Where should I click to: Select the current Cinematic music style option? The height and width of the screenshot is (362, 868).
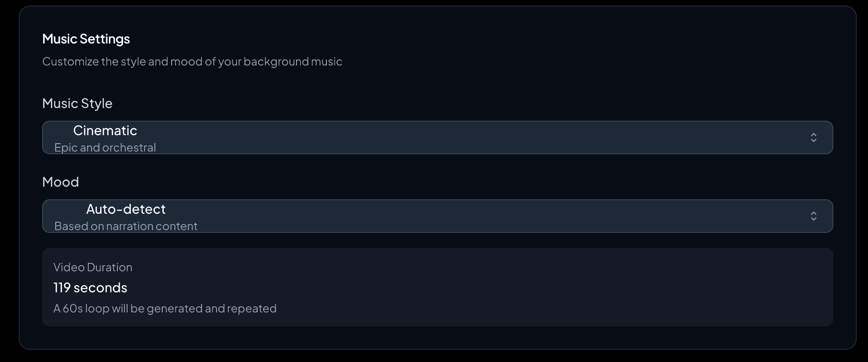pyautogui.click(x=105, y=131)
